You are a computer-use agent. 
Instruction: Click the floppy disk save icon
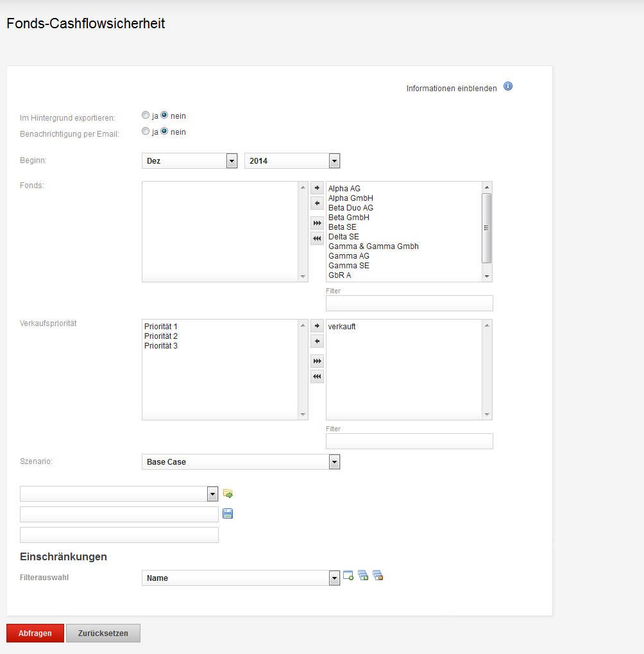(228, 513)
